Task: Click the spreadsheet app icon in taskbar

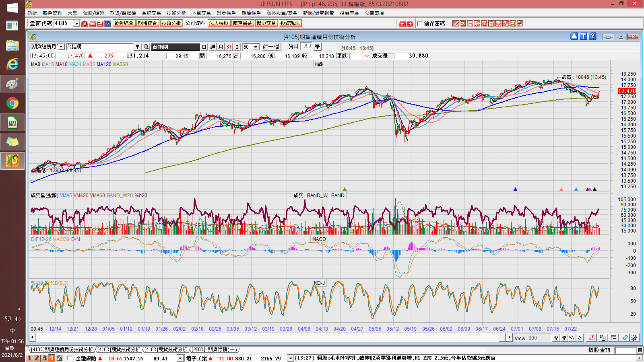Action: click(x=12, y=123)
